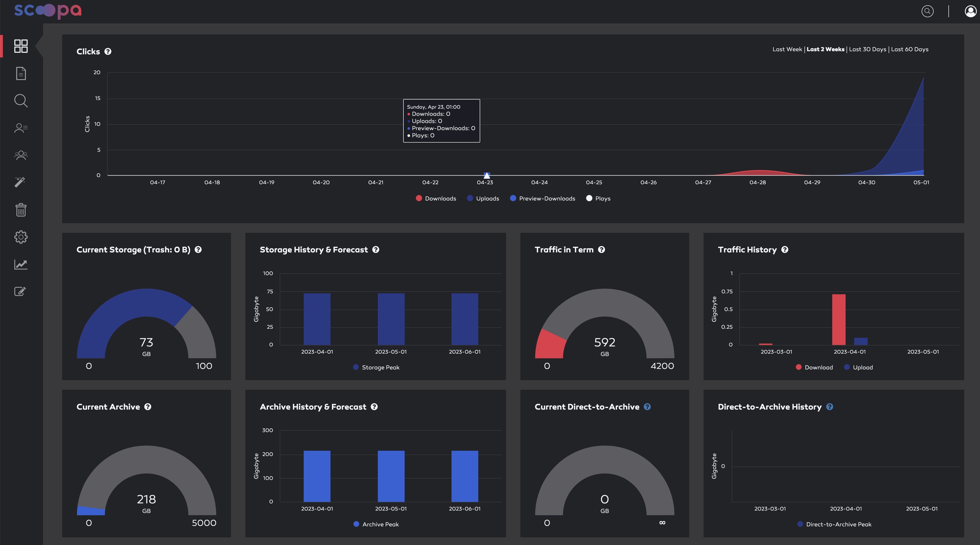Open the statistics line chart icon in sidebar
The width and height of the screenshot is (980, 545).
point(21,265)
